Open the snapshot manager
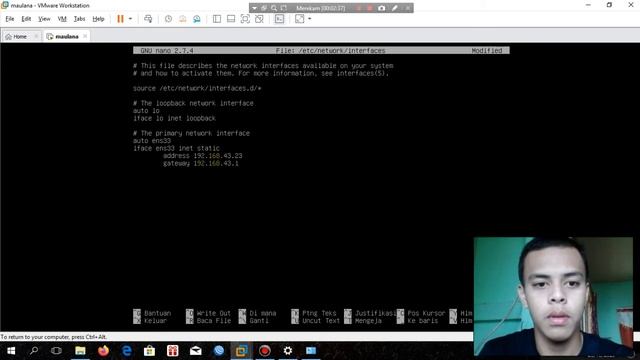The width and height of the screenshot is (640, 360). pyautogui.click(x=197, y=19)
